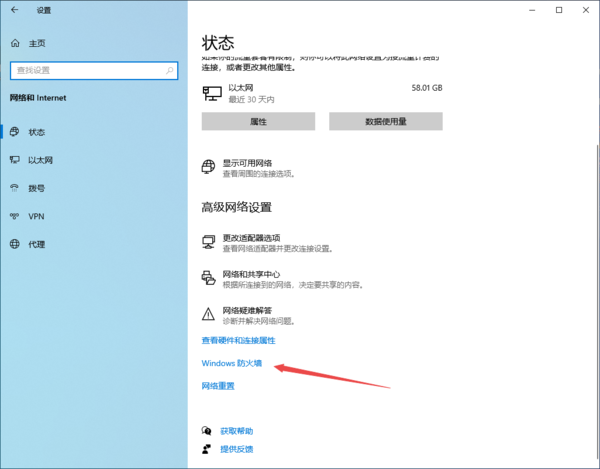The height and width of the screenshot is (469, 600).
Task: Click the 属性 button
Action: point(258,121)
